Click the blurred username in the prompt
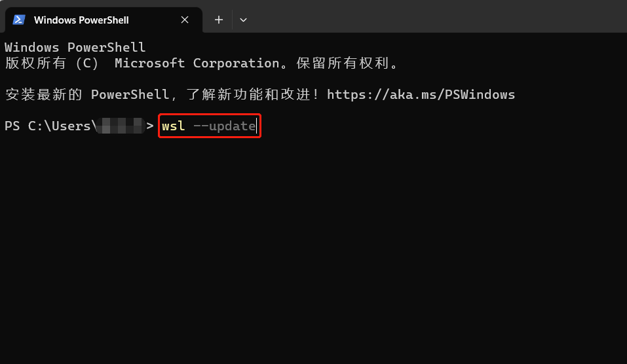The image size is (627, 364). click(x=121, y=126)
